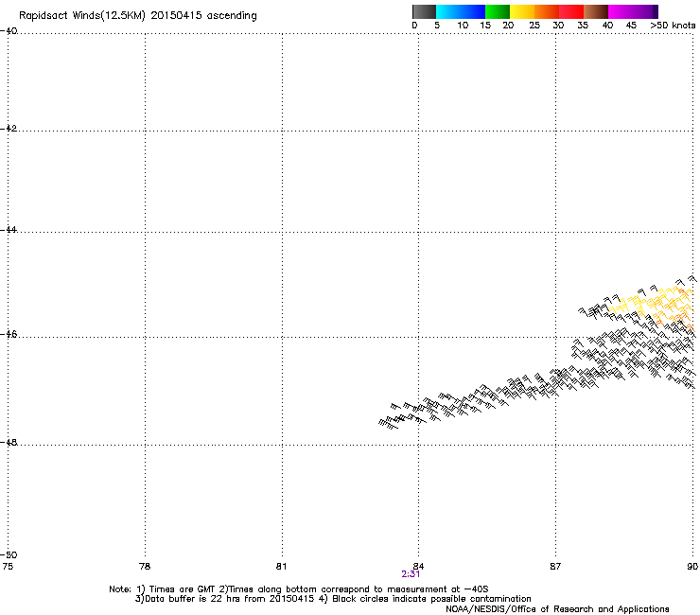Click the red 30-35 knots color segment
This screenshot has height=615, width=700.
click(571, 11)
